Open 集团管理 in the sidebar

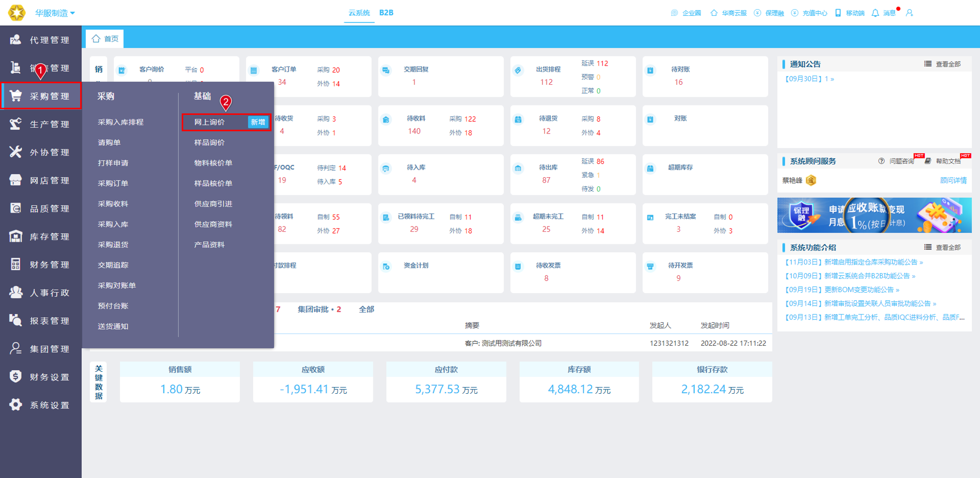41,349
